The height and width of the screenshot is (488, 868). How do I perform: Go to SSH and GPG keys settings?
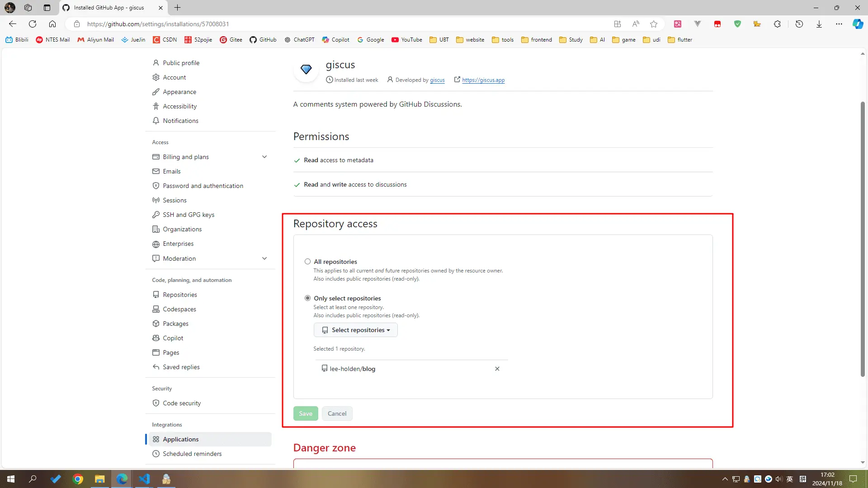[189, 215]
